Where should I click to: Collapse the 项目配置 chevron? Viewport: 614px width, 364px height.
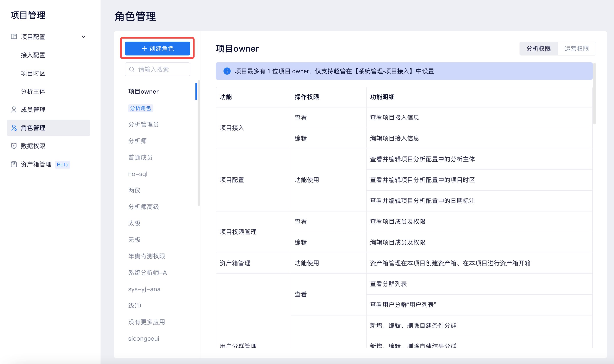coord(84,37)
